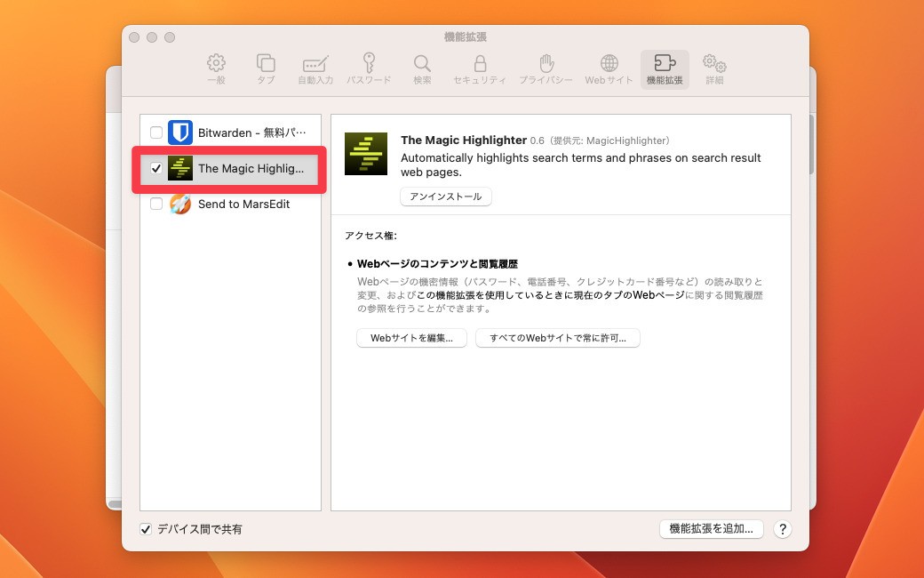Click すべてのWebサイトで常に許可 button
The height and width of the screenshot is (578, 924).
(557, 338)
